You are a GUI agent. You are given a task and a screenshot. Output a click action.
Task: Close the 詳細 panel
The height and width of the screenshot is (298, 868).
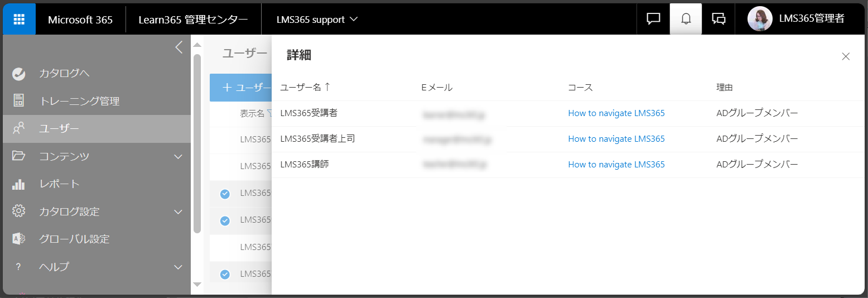[846, 56]
